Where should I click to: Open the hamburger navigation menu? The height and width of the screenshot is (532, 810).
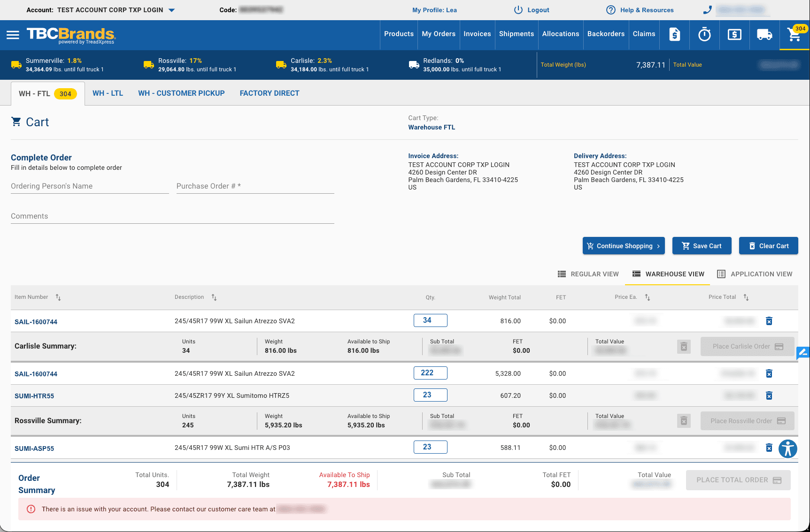click(13, 35)
